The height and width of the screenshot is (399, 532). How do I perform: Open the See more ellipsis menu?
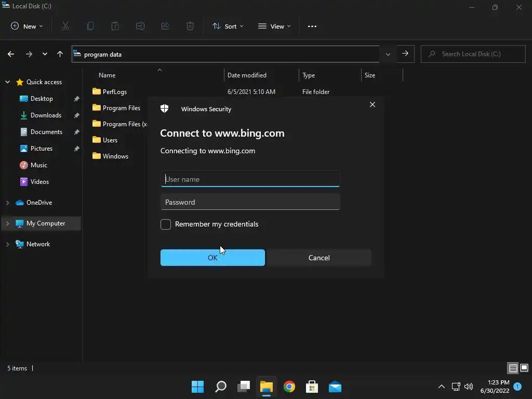[312, 26]
